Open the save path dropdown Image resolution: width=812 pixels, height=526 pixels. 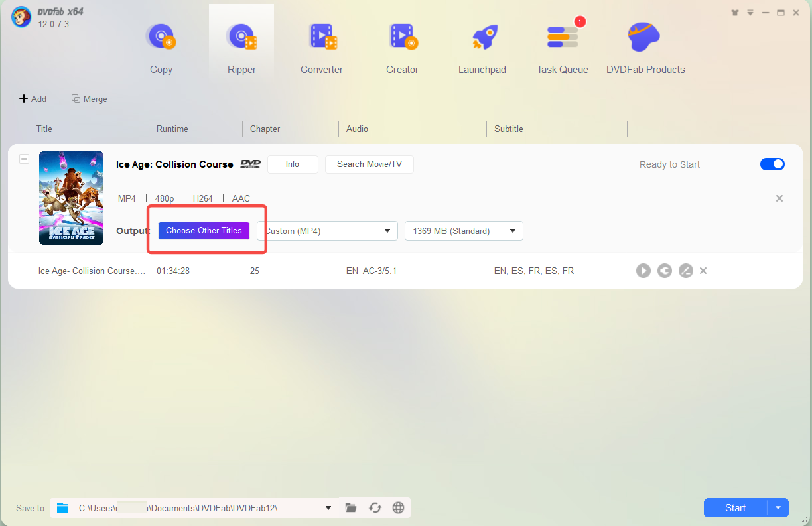click(328, 508)
